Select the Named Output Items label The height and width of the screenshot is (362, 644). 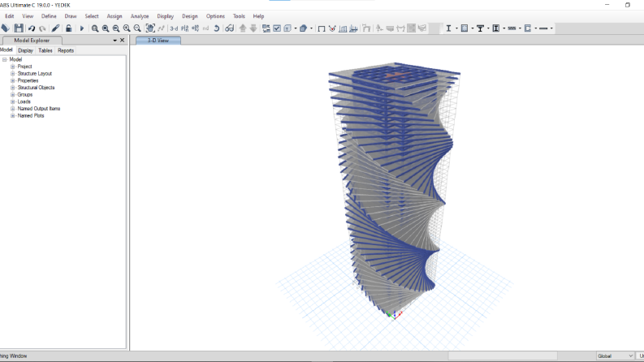click(x=39, y=109)
